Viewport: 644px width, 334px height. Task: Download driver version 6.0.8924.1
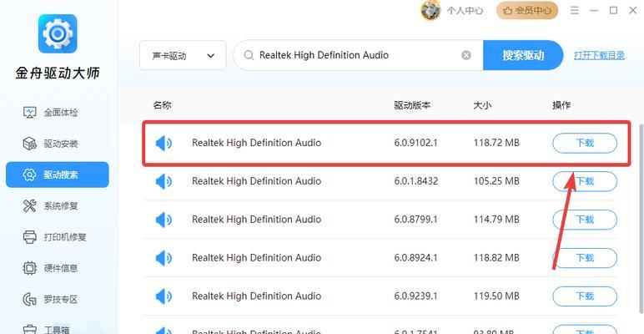coord(585,258)
